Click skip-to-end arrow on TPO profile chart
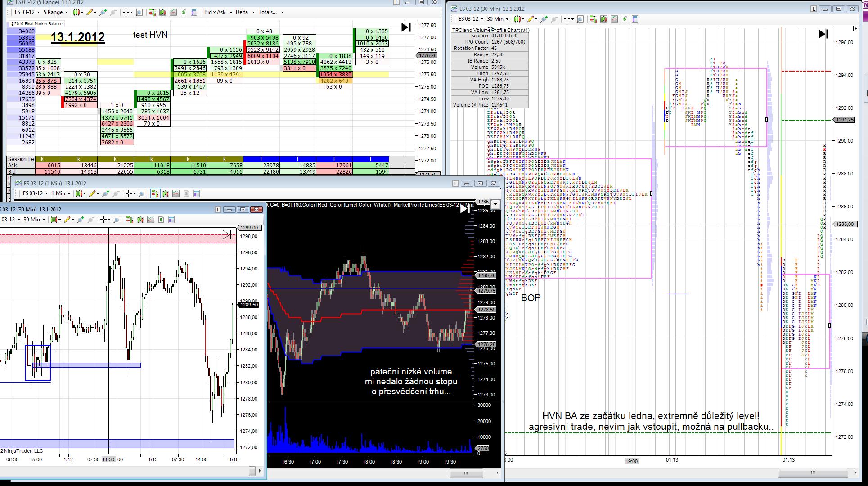Screen dimensions: 868x486 tap(823, 34)
